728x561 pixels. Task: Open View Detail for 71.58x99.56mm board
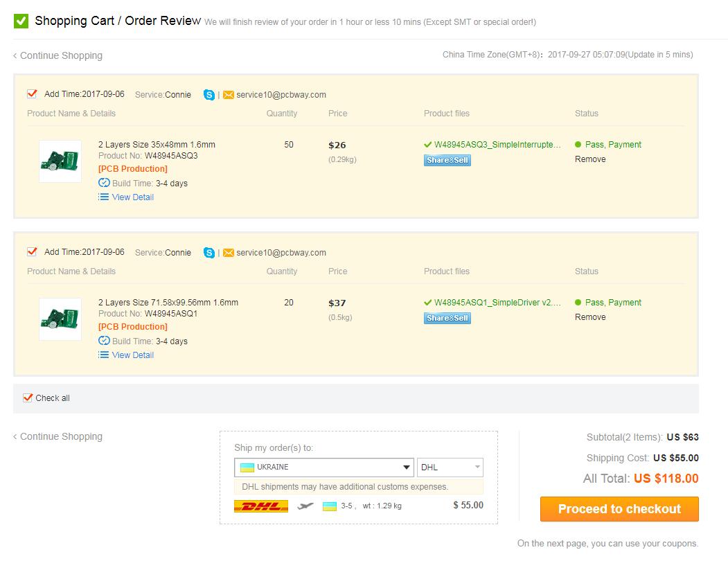[x=132, y=355]
